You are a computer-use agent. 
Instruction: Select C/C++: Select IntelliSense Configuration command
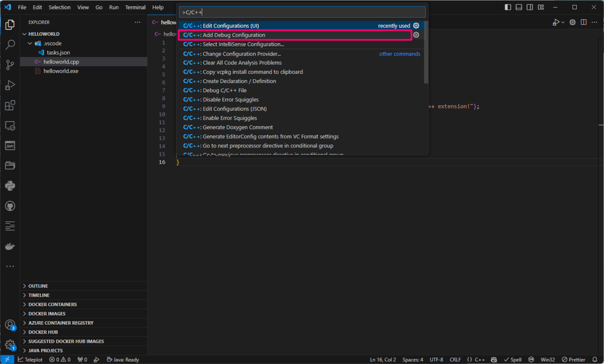(x=301, y=44)
